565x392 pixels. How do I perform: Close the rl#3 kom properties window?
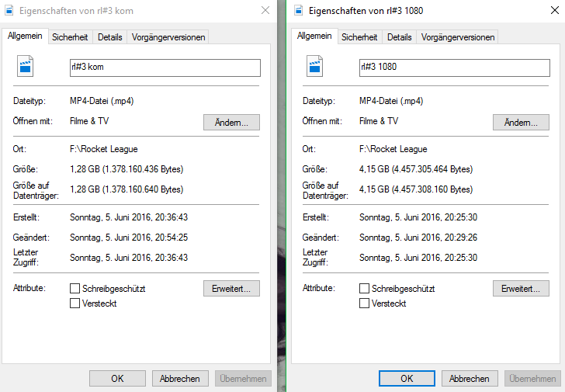265,11
